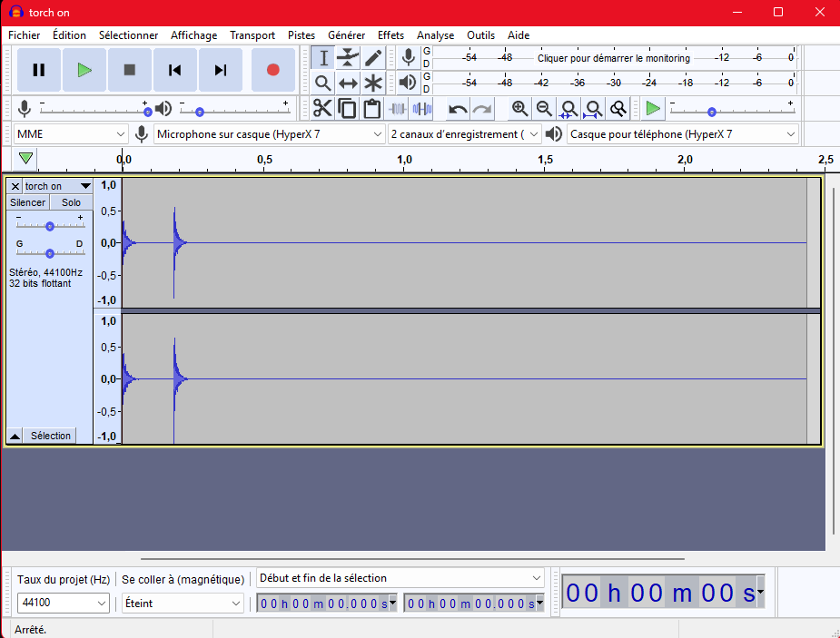The height and width of the screenshot is (638, 840).
Task: Click the Zoom In magnifier icon
Action: 519,109
